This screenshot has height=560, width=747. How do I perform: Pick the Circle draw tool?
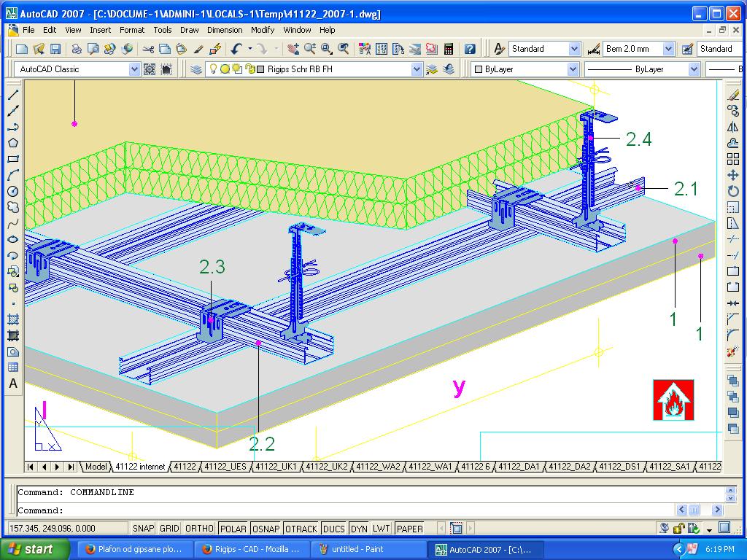13,191
